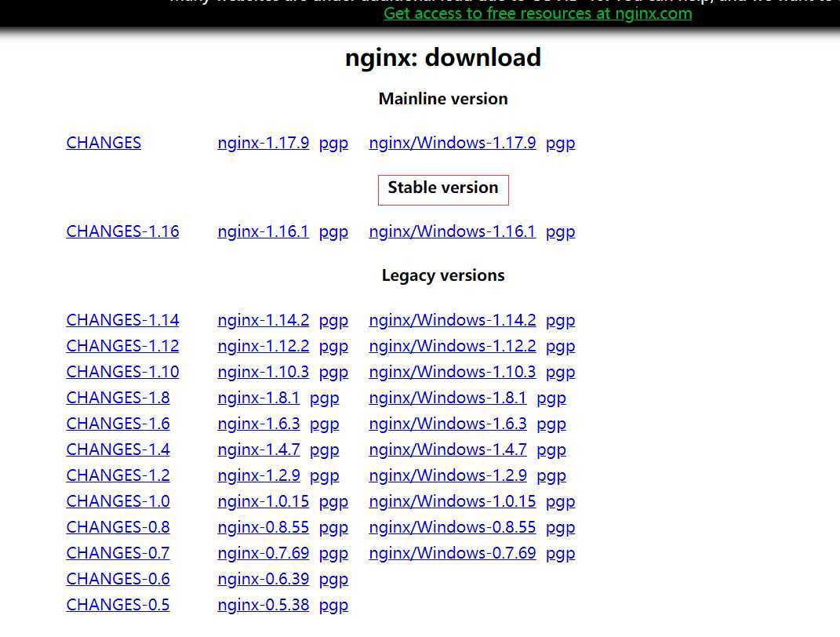
Task: View the CHANGES-0.7 changelog
Action: coord(118,552)
